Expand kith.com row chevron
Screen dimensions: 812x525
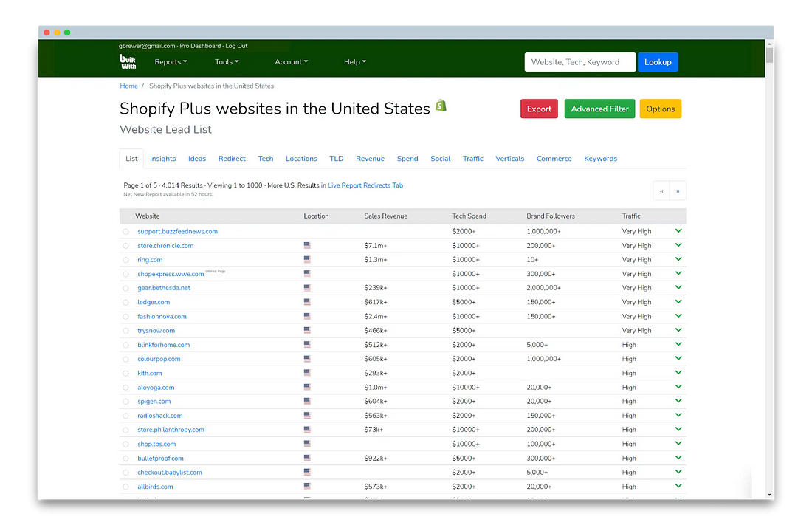click(678, 372)
